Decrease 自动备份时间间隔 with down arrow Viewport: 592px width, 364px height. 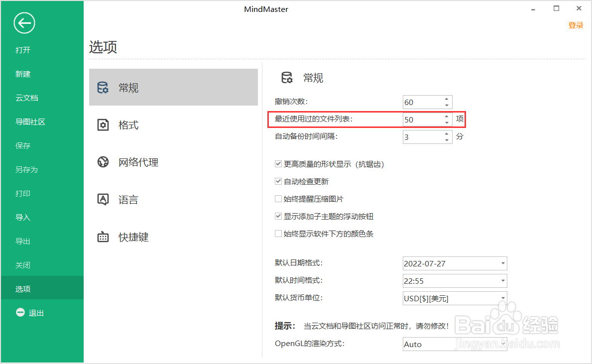(447, 140)
